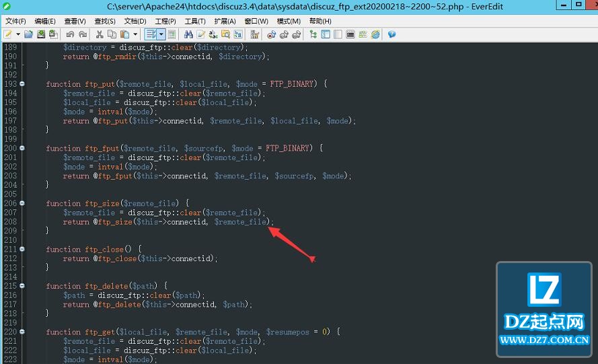
Task: Click the undo icon
Action: pyautogui.click(x=70, y=34)
